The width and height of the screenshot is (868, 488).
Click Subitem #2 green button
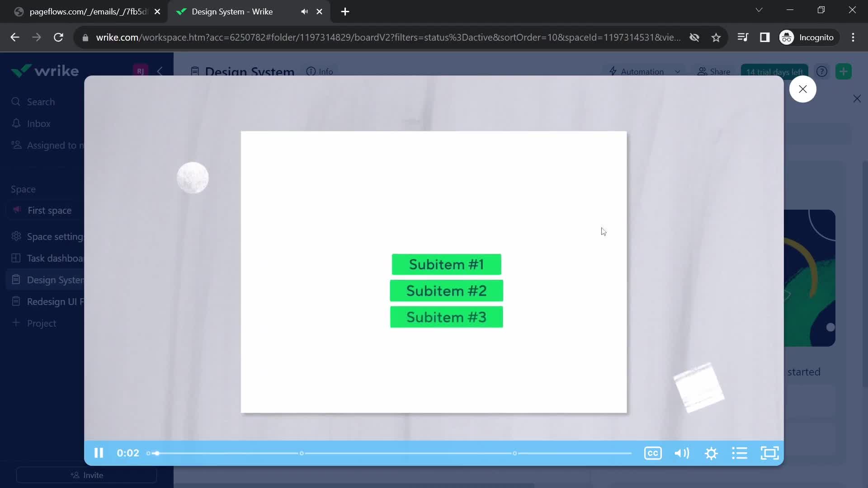pos(447,291)
